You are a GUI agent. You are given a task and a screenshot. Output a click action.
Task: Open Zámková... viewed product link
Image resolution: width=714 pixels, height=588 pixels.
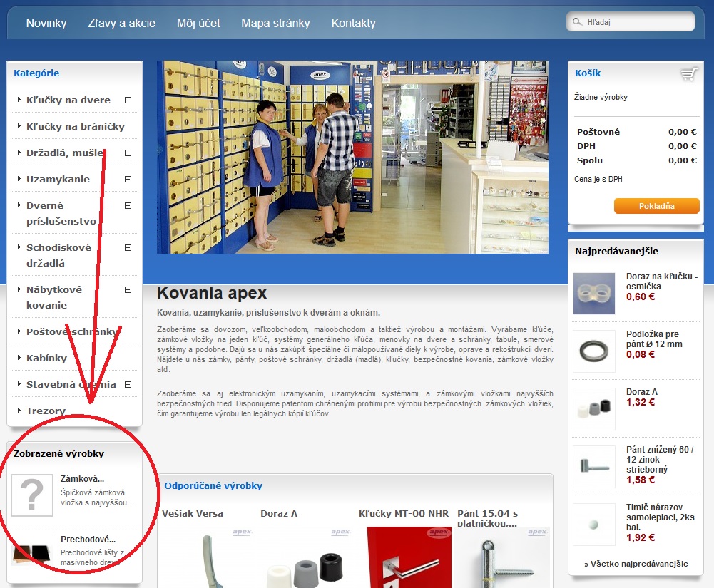pyautogui.click(x=83, y=479)
